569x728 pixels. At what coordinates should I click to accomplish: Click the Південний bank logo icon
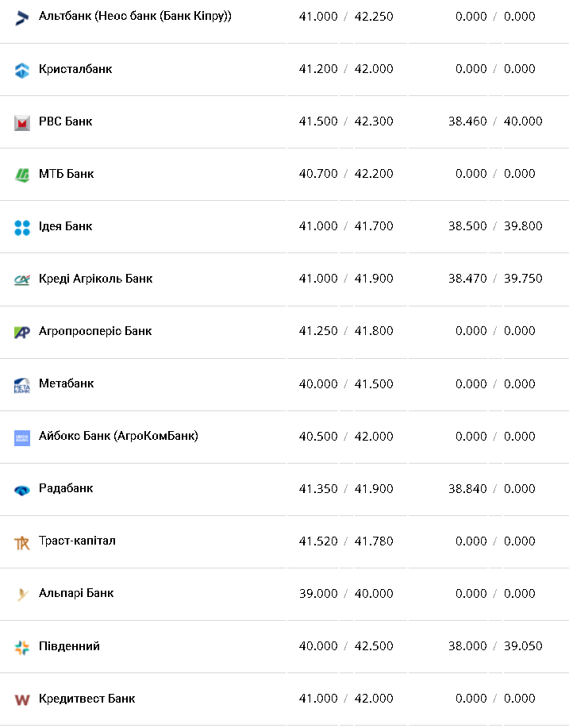pyautogui.click(x=22, y=647)
